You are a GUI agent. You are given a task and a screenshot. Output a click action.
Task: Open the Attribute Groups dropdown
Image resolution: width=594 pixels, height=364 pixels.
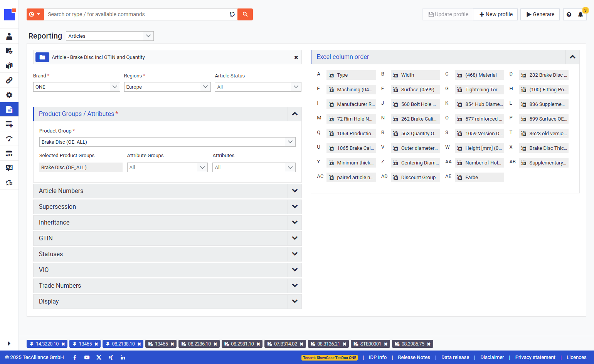[x=167, y=167]
